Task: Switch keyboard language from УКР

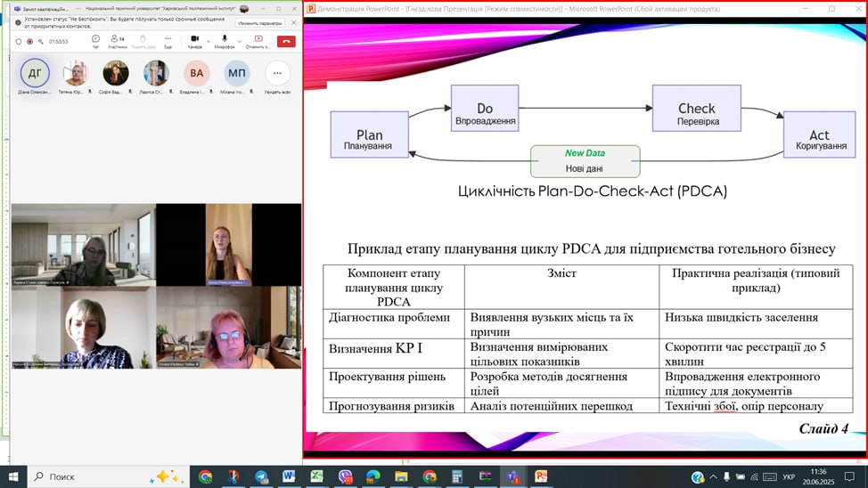Action: coord(788,476)
